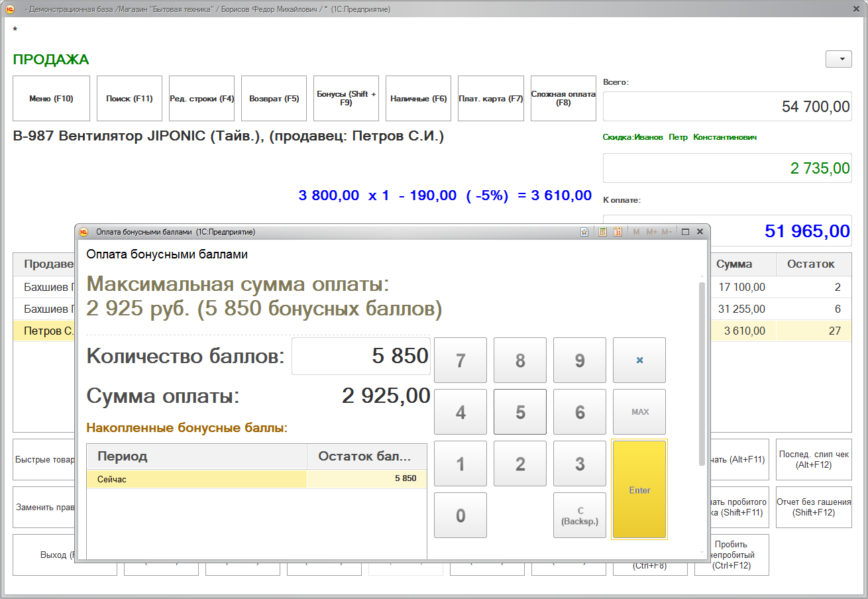Click the Период column header

[x=197, y=457]
